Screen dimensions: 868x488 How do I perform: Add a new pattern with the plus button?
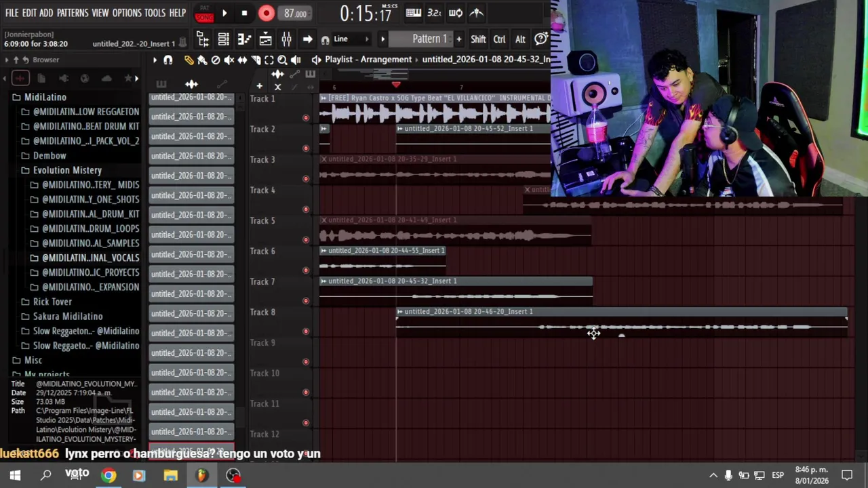point(458,39)
